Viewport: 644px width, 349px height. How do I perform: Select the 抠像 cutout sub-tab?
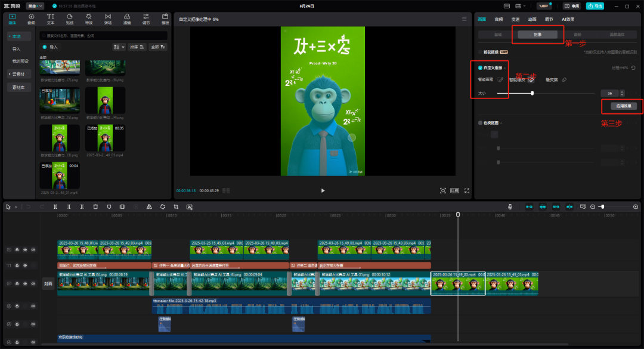pos(537,35)
